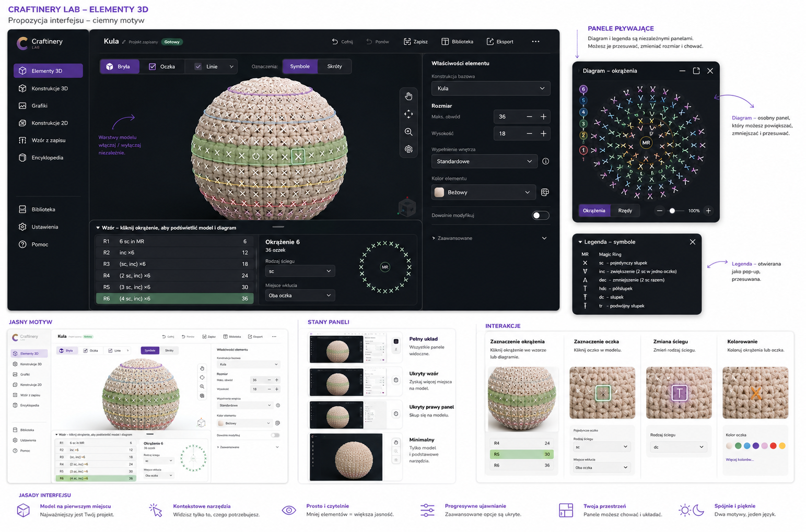Image resolution: width=806 pixels, height=532 pixels.
Task: Open the color palette icon next to Beżowy, dark theme
Action: 545,192
